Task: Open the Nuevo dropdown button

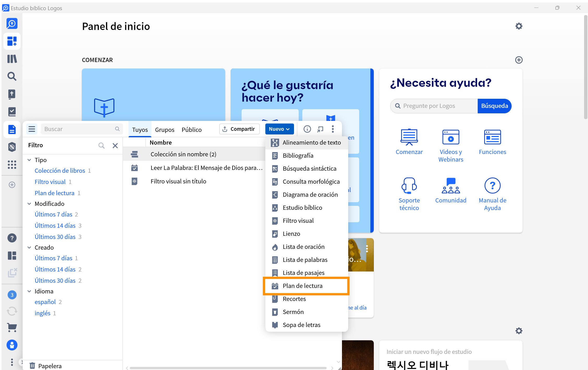Action: click(x=279, y=129)
